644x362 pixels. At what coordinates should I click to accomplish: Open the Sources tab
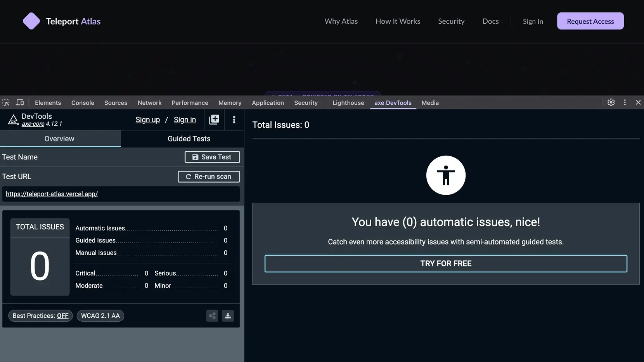116,103
